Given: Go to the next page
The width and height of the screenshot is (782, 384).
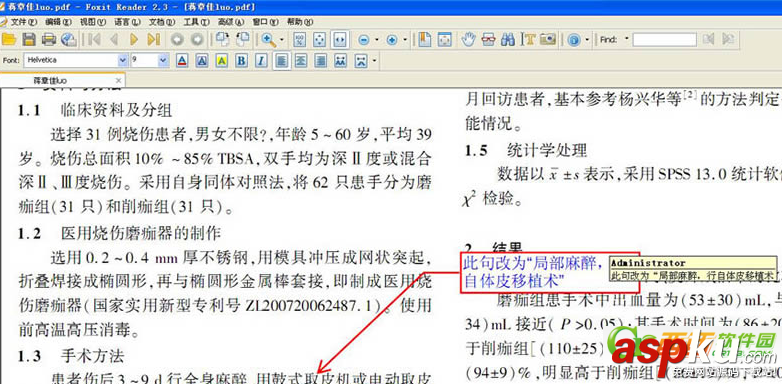Looking at the screenshot, I should point(134,40).
